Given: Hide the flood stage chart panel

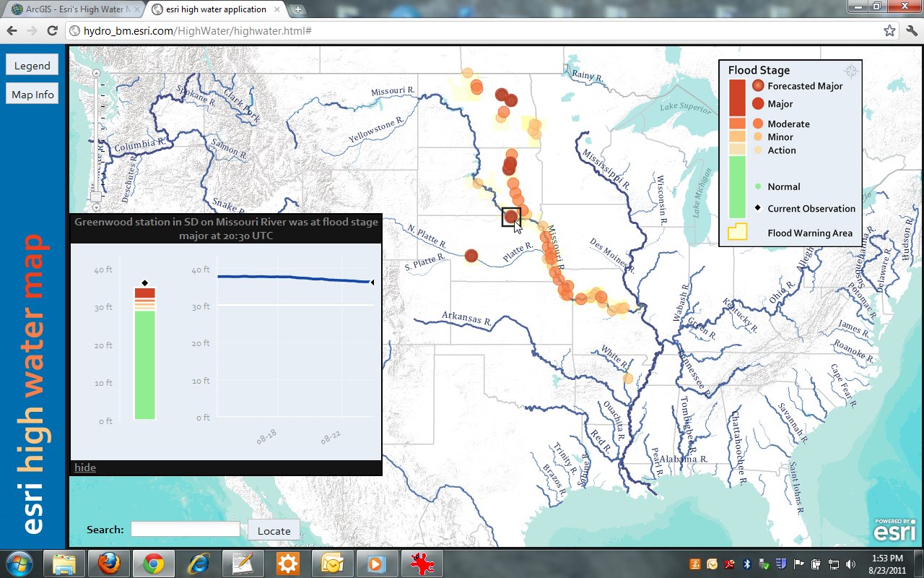Looking at the screenshot, I should click(85, 467).
